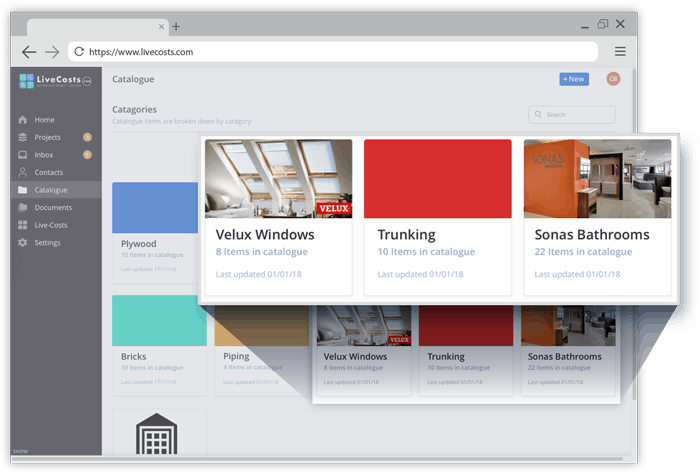Click the LiveCosts logo
700x475 pixels.
[x=55, y=81]
